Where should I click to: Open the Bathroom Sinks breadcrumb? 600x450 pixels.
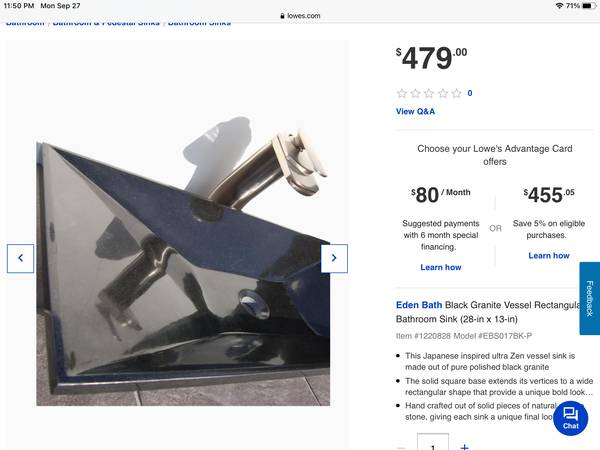click(x=199, y=23)
